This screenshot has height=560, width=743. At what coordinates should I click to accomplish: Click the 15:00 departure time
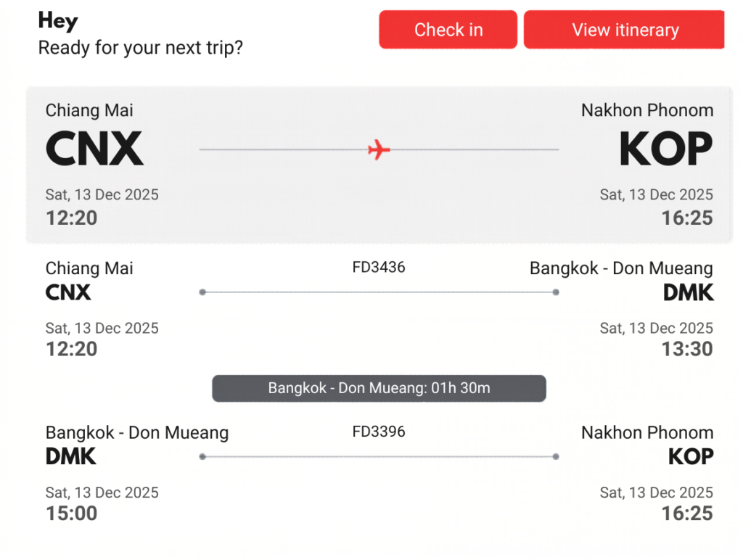[x=71, y=514]
